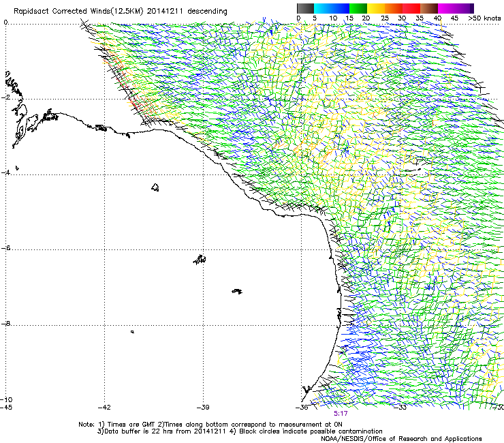Select the green 15-20 knots color segment
The image size is (504, 443).
pos(358,8)
